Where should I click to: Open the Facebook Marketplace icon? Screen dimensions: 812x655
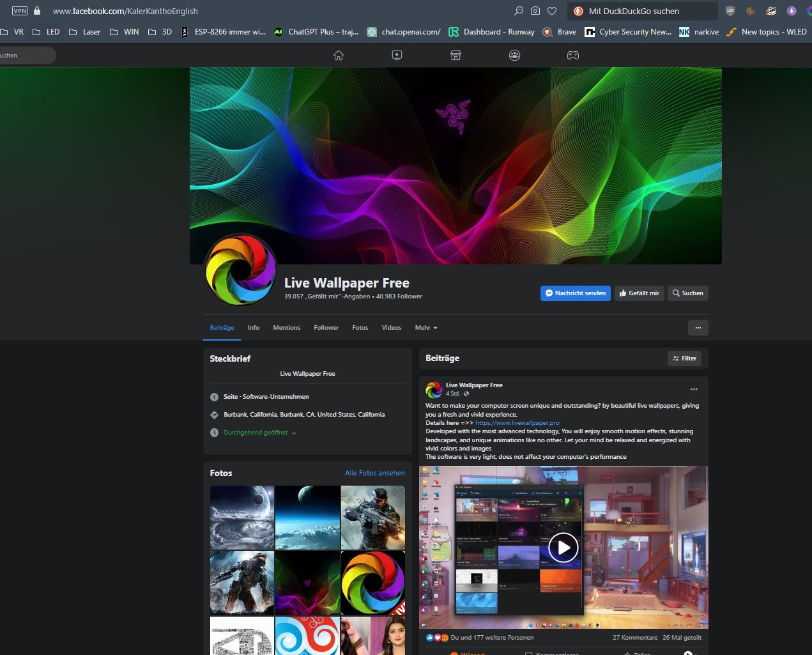(456, 55)
